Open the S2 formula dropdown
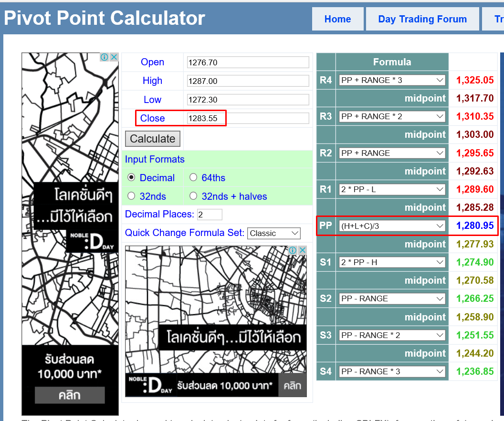This screenshot has height=421, width=504. (x=392, y=298)
